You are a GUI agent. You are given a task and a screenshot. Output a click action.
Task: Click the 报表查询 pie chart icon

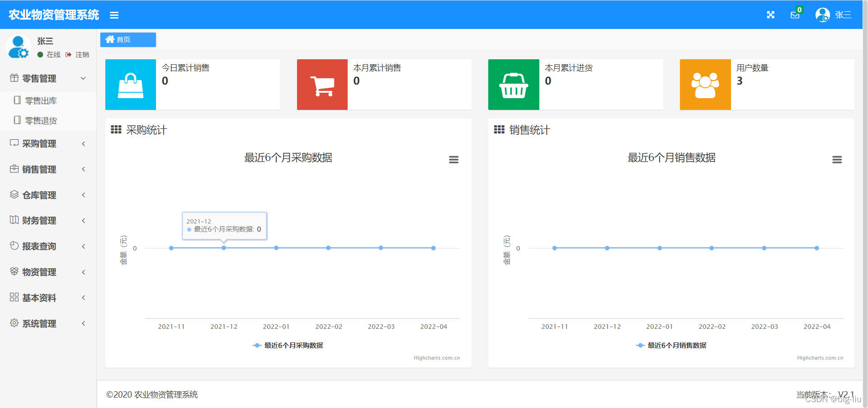coord(14,246)
